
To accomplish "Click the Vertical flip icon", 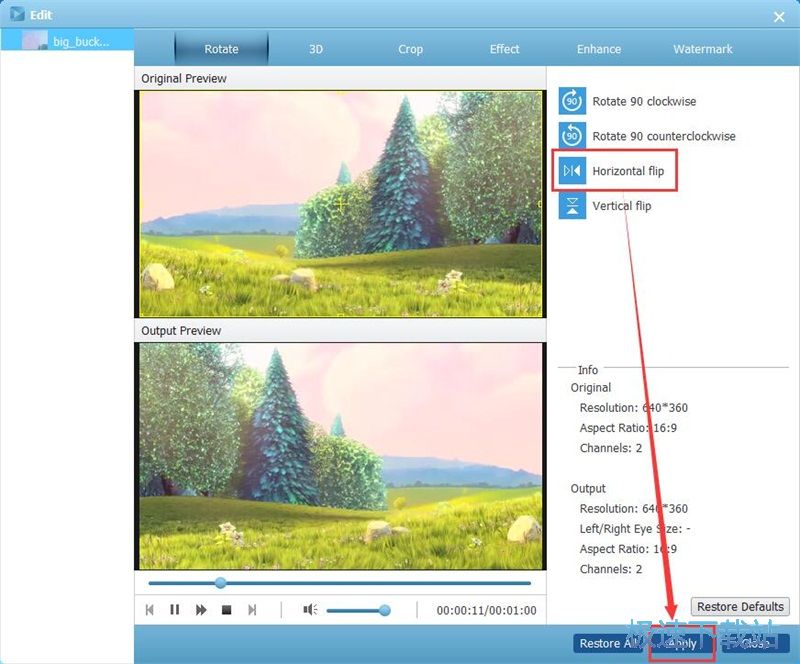I will point(572,206).
